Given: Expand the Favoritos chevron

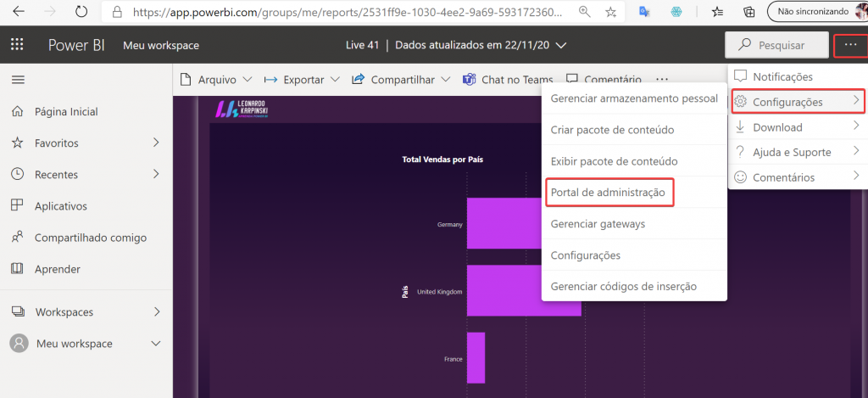Looking at the screenshot, I should click(x=156, y=143).
